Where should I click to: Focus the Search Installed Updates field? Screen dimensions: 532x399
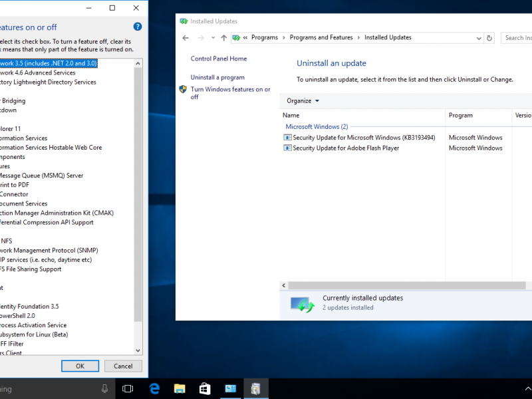coord(517,38)
